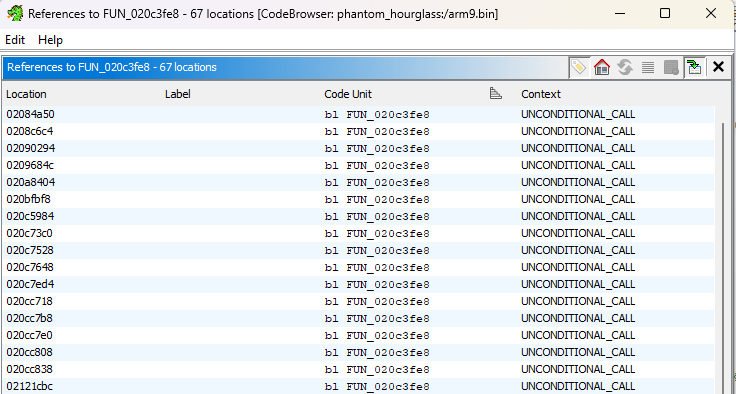Minimize the References window
The image size is (736, 394).
pyautogui.click(x=620, y=14)
